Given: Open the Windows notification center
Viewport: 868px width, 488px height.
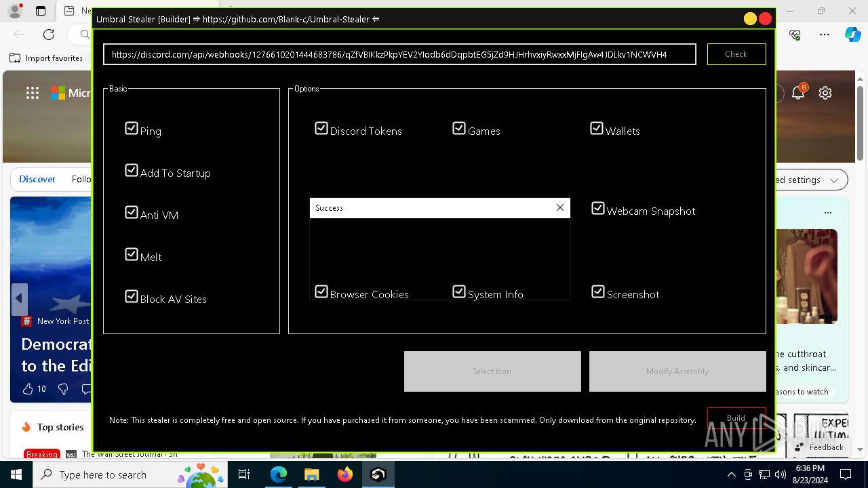Looking at the screenshot, I should (x=846, y=474).
